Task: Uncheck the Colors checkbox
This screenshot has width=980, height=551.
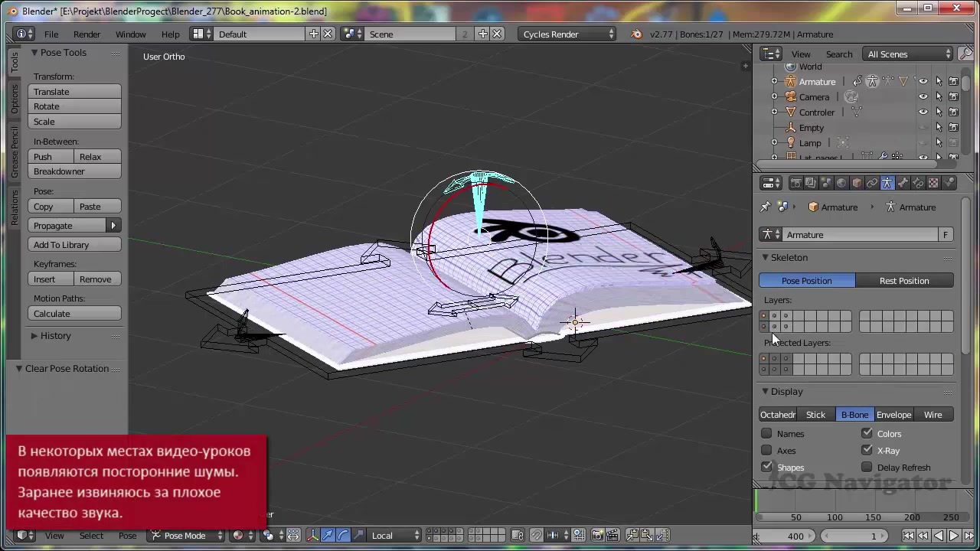Action: point(867,433)
